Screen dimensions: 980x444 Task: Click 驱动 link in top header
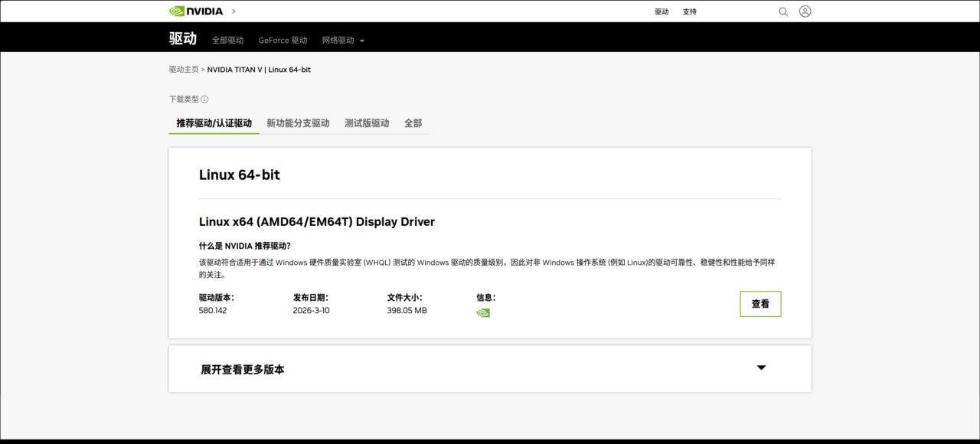pos(661,12)
